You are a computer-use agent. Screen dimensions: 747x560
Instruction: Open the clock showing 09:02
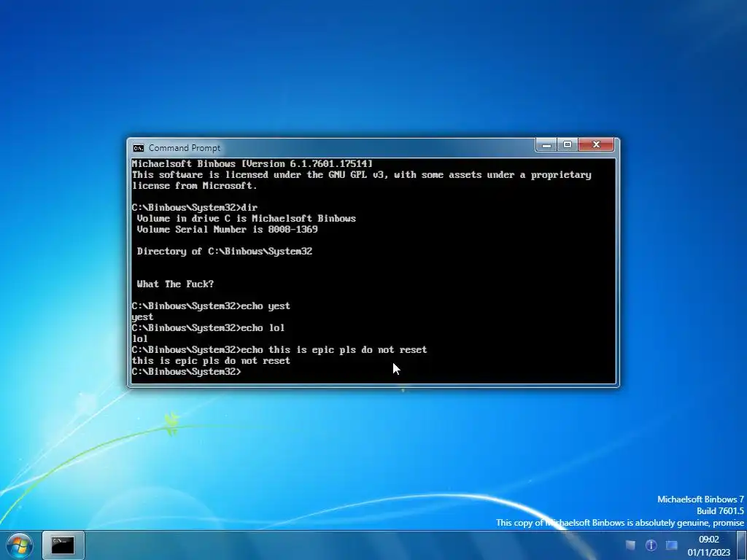(708, 540)
